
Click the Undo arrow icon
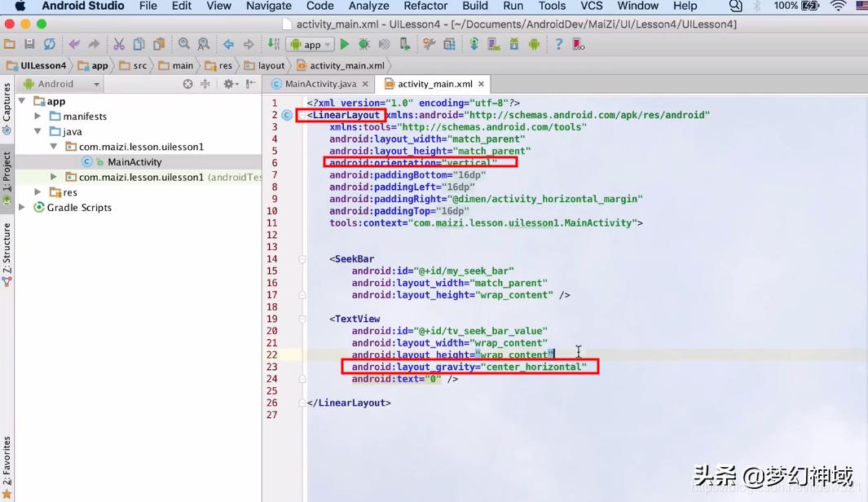pos(74,45)
